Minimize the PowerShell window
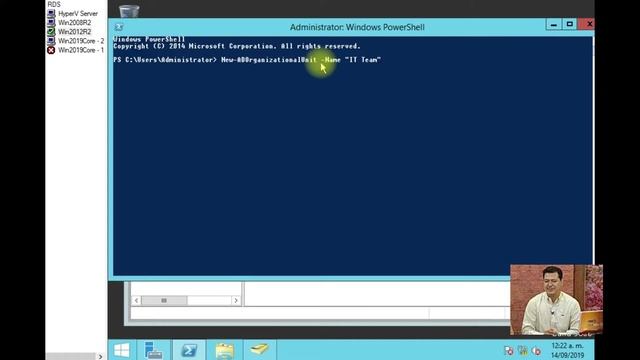 point(553,24)
